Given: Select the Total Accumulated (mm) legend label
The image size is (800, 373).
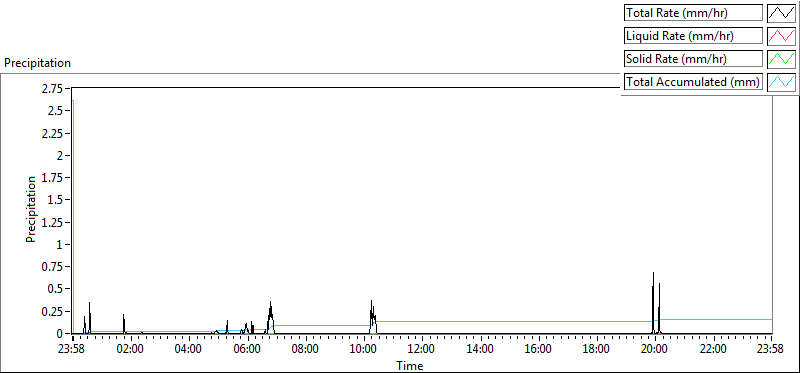Looking at the screenshot, I should pos(693,82).
